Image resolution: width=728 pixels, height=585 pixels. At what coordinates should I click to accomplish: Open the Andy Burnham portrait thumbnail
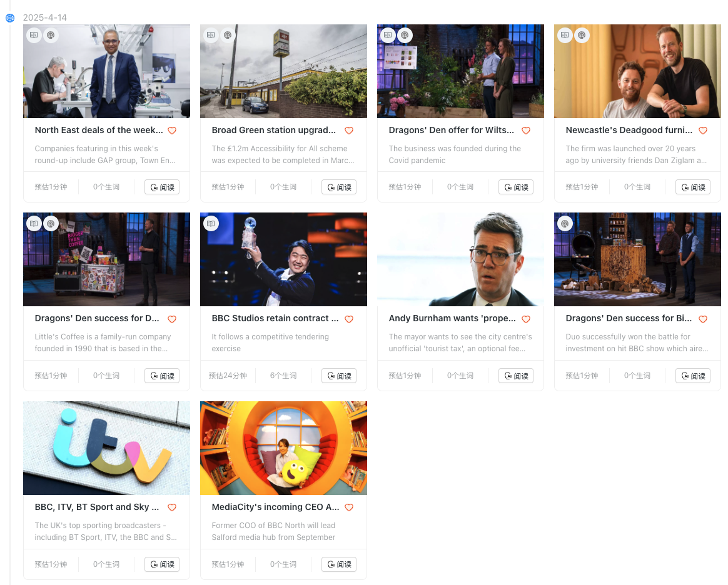pos(460,260)
